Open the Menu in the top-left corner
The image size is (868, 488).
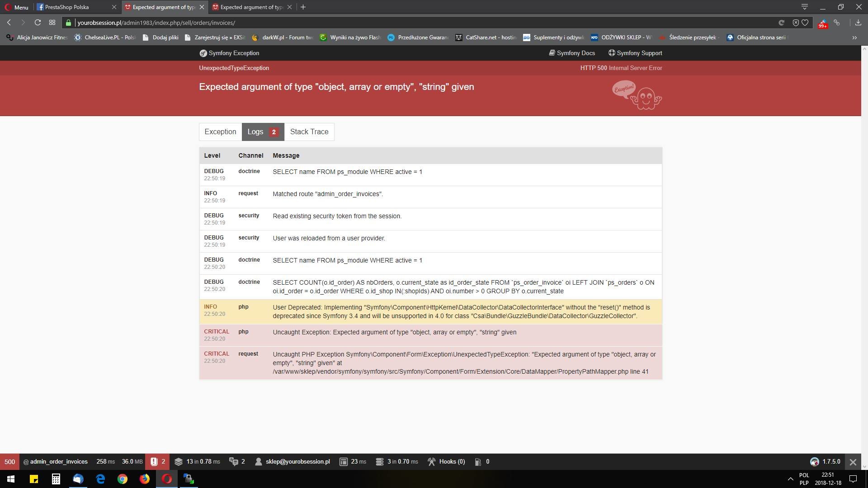tap(16, 7)
